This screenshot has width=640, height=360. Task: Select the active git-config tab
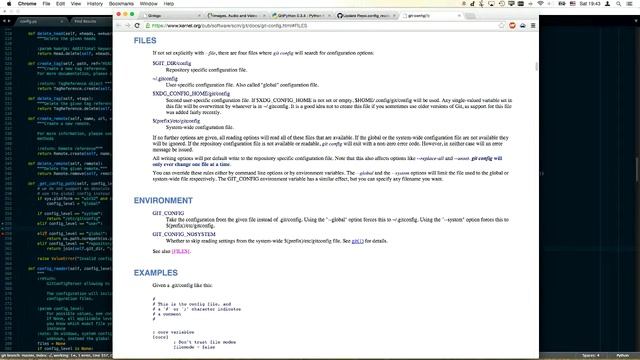click(431, 16)
